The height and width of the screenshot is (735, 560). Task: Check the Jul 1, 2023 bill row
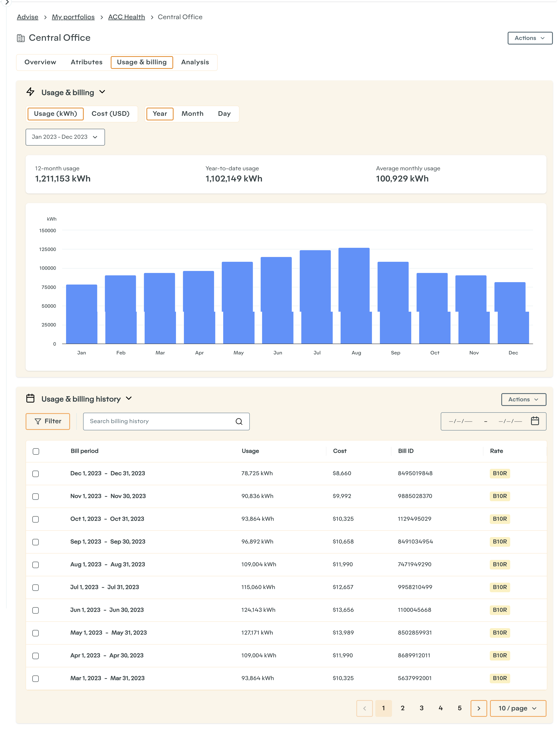[x=36, y=587]
